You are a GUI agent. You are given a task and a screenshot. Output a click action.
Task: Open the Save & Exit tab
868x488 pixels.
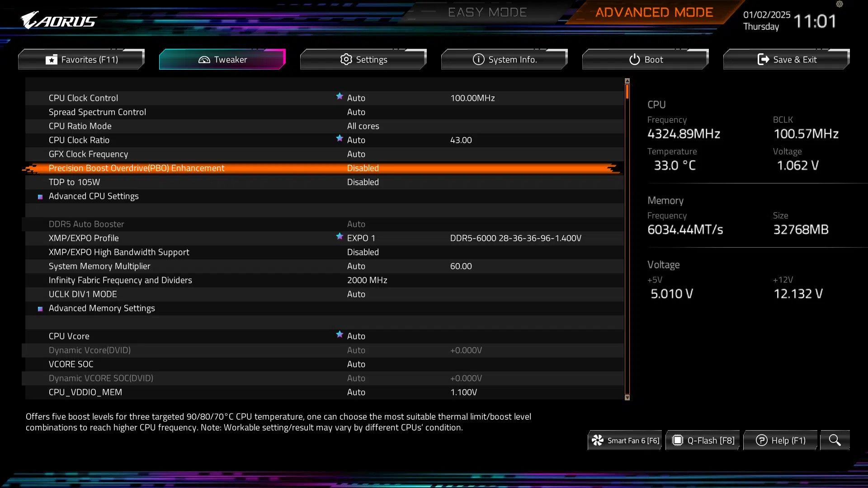pos(787,59)
